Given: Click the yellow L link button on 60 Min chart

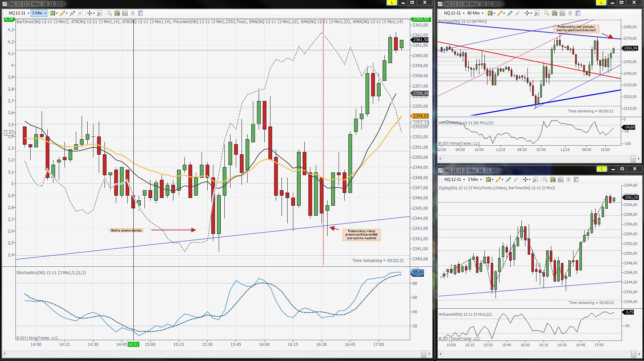Looking at the screenshot, I should [601, 3].
